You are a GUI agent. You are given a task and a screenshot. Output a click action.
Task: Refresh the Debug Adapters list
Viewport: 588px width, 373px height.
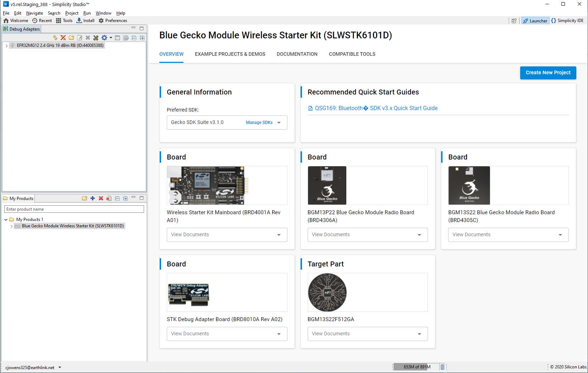55,38
